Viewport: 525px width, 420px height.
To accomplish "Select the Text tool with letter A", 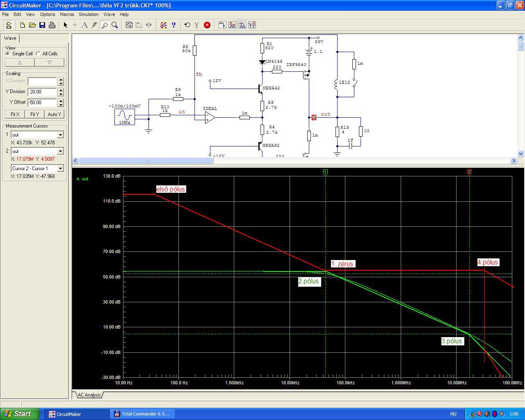I will 84,25.
